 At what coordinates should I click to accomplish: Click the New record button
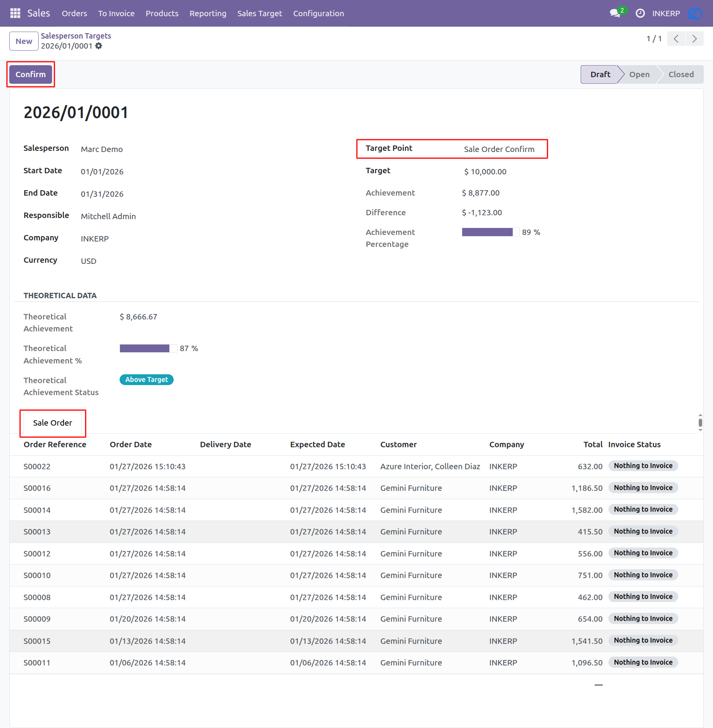pos(24,41)
